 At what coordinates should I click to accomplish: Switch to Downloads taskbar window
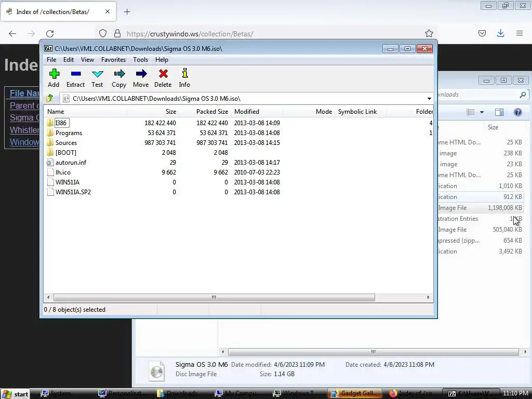coord(178,394)
